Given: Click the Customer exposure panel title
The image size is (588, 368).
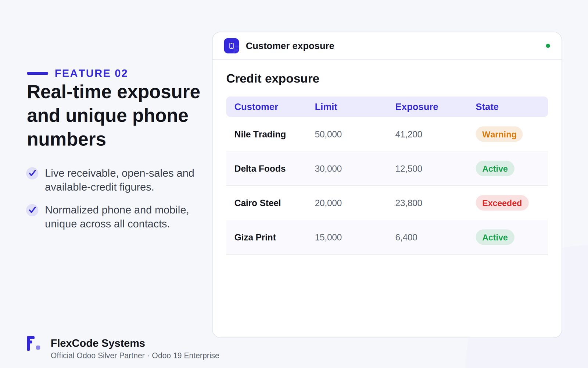Looking at the screenshot, I should point(290,46).
